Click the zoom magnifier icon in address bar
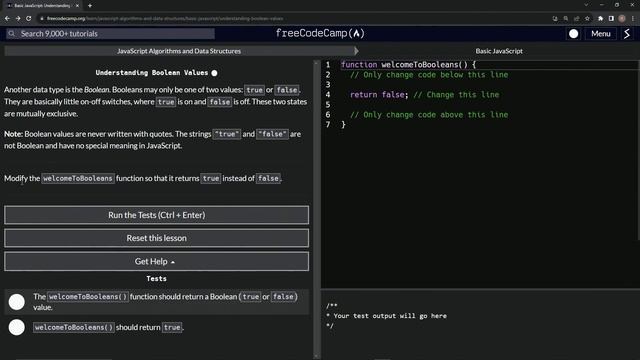This screenshot has height=360, width=640. pos(566,18)
